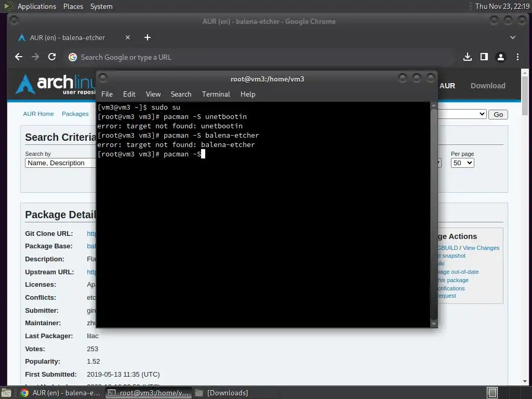
Task: Open the Packages link
Action: tap(75, 114)
